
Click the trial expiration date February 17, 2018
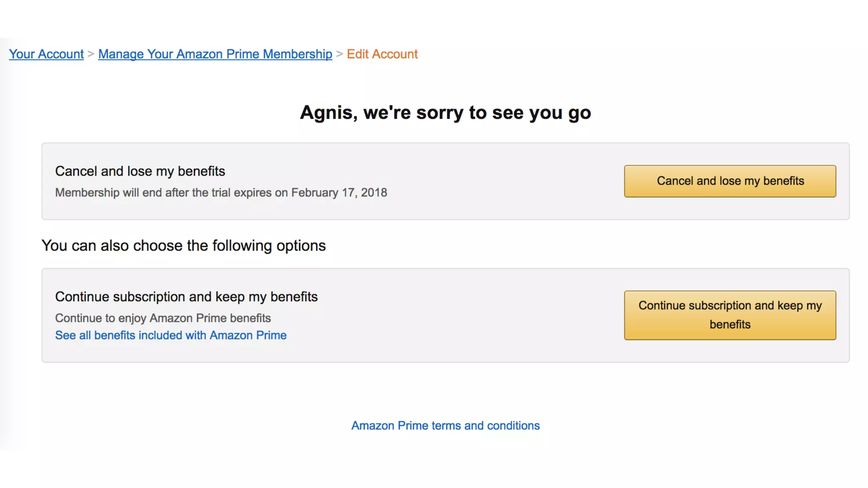[x=339, y=193]
